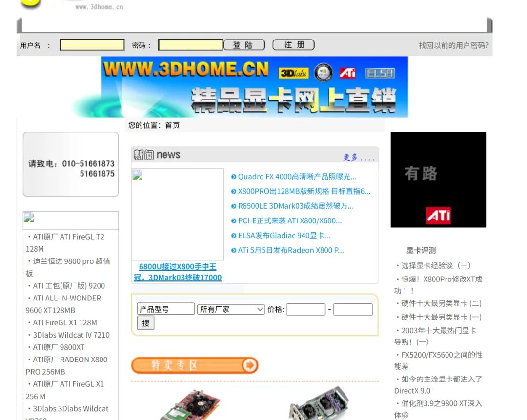Image resolution: width=527 pixels, height=420 pixels.
Task: Click the red ATI logo in black ad
Action: click(438, 216)
